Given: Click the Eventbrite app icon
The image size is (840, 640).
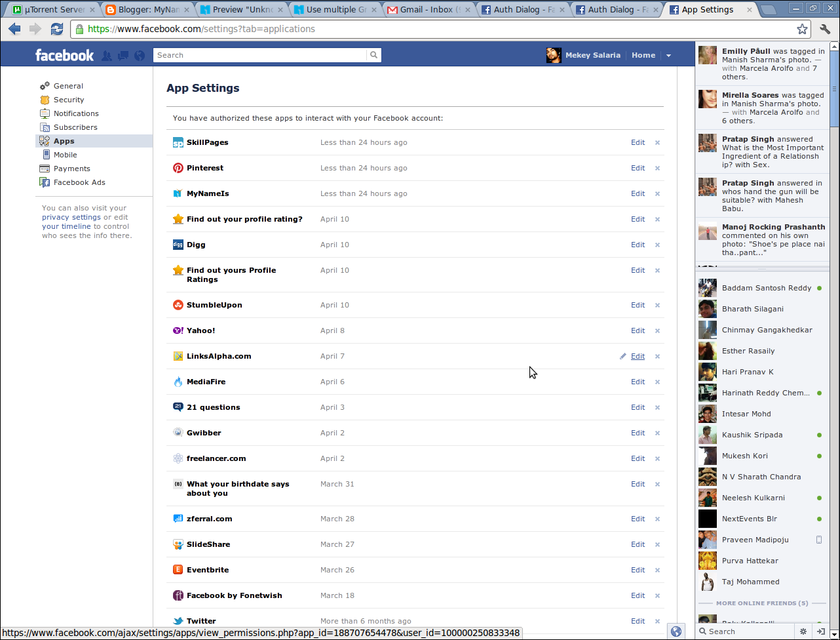Looking at the screenshot, I should 178,570.
